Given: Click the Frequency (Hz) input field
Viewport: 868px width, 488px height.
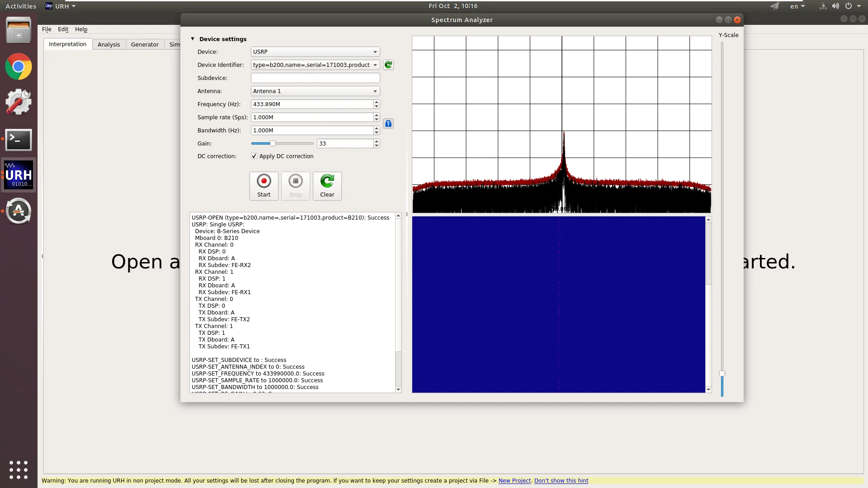Looking at the screenshot, I should click(x=312, y=104).
